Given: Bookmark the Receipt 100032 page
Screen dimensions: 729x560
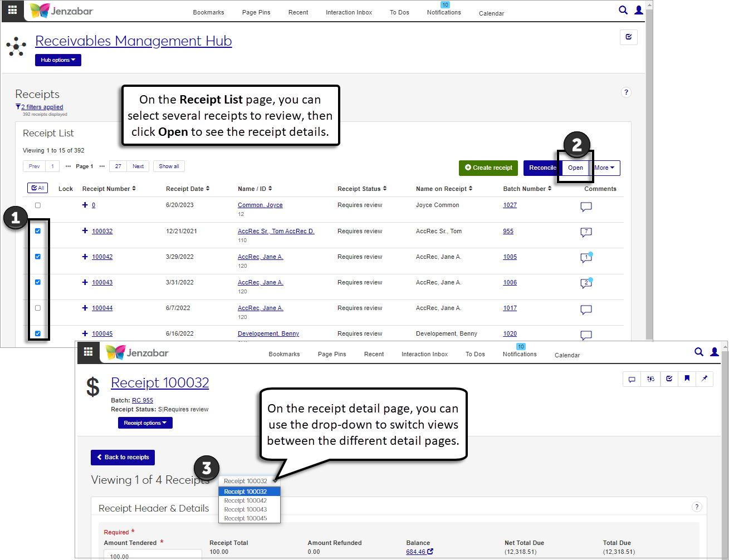Looking at the screenshot, I should [687, 379].
